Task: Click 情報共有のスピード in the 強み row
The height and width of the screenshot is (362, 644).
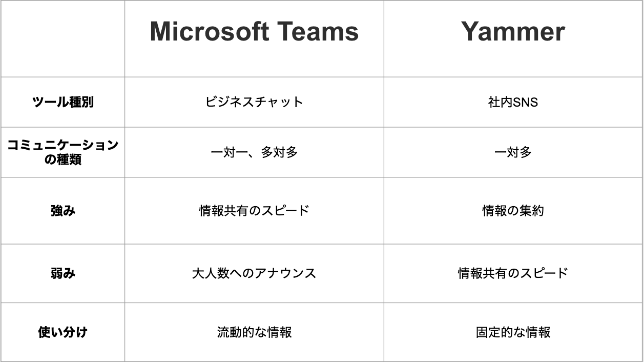Action: [x=254, y=211]
